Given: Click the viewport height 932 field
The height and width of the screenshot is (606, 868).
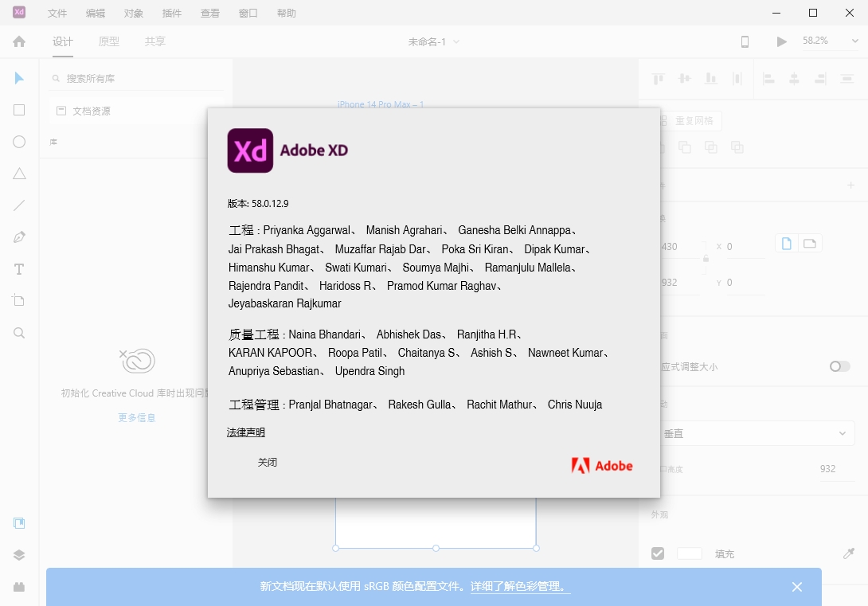Looking at the screenshot, I should (x=837, y=469).
